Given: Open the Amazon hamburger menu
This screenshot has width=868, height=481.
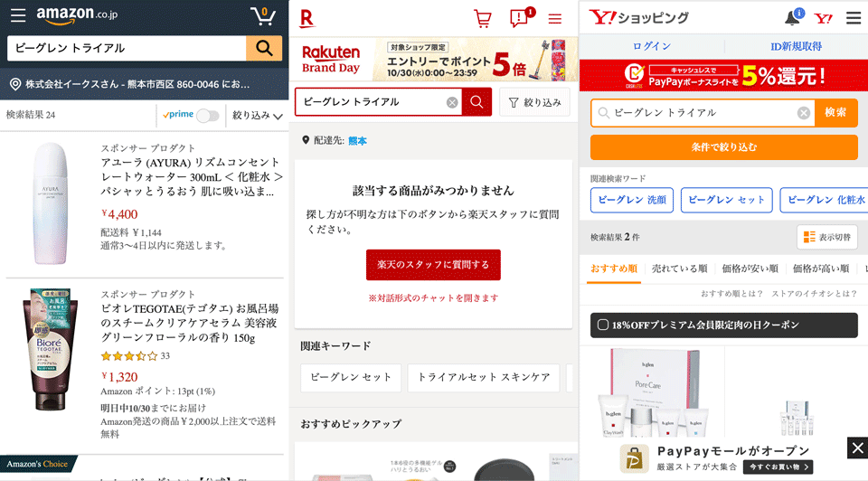Looking at the screenshot, I should pyautogui.click(x=18, y=15).
